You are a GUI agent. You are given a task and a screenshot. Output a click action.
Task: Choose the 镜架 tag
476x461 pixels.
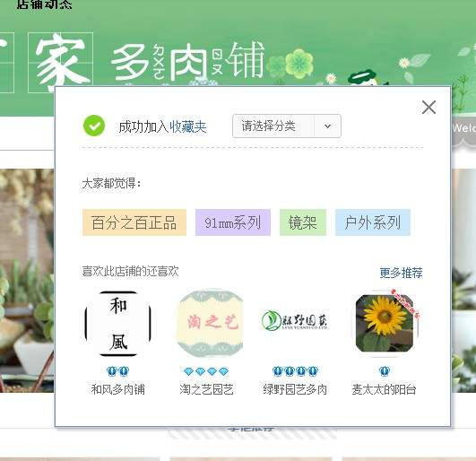click(x=303, y=222)
